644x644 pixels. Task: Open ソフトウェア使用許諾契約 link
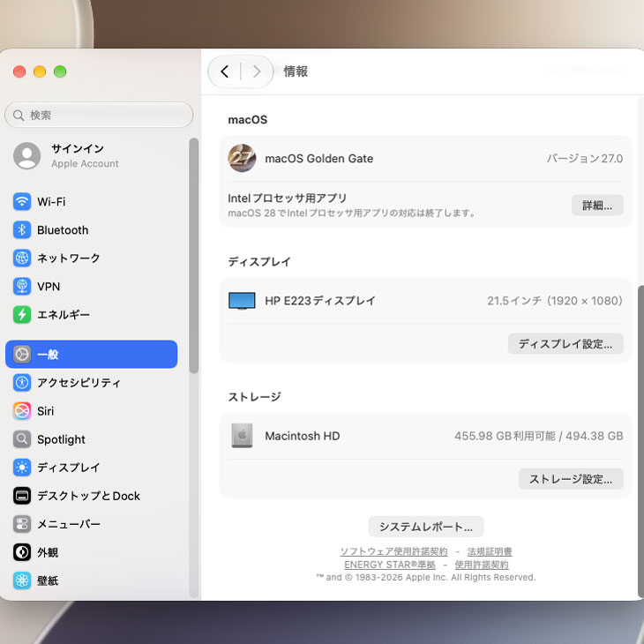pyautogui.click(x=393, y=551)
